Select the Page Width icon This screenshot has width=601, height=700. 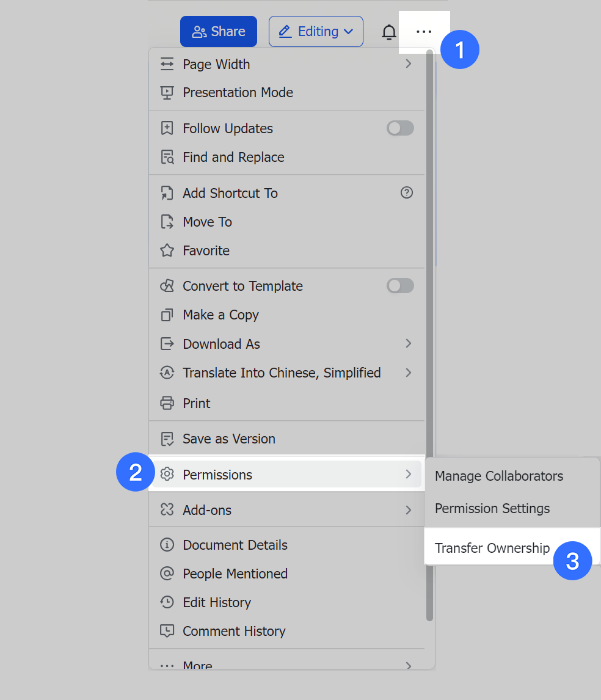[167, 64]
